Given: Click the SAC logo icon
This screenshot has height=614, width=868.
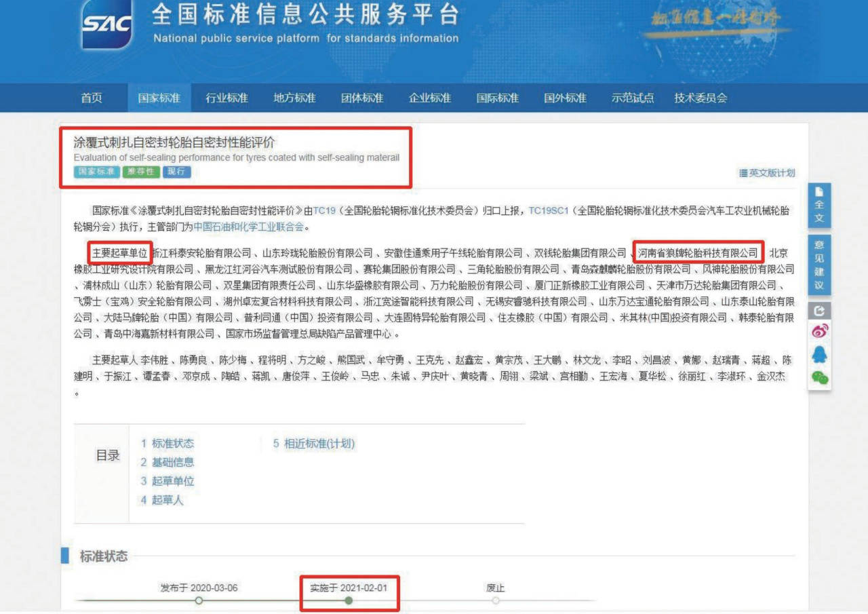Looking at the screenshot, I should pos(106,24).
